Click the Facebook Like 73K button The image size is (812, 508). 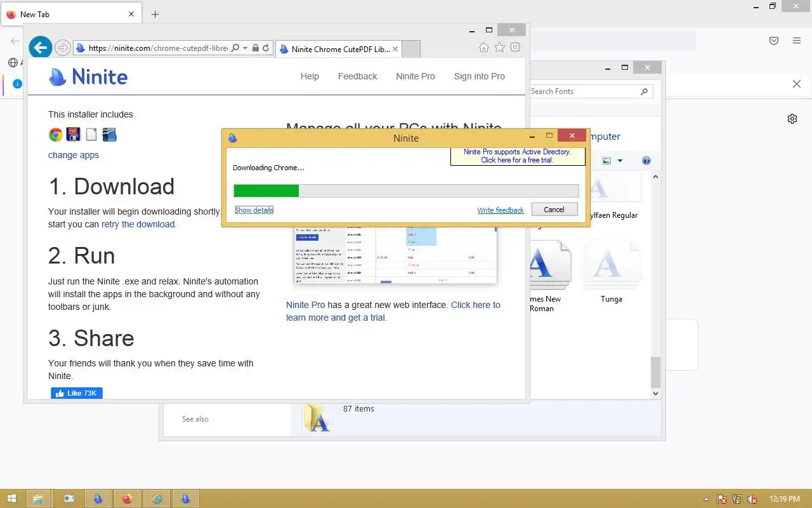77,393
